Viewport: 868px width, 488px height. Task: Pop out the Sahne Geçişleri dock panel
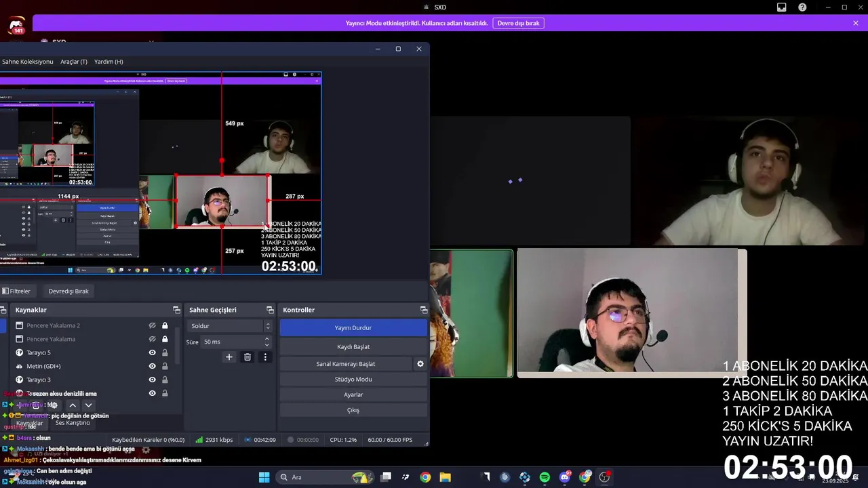(270, 310)
